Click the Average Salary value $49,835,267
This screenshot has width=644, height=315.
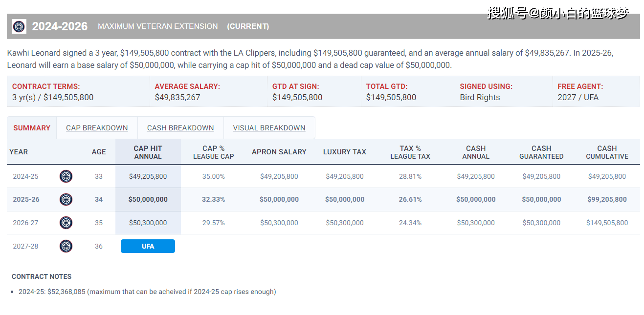coord(178,97)
